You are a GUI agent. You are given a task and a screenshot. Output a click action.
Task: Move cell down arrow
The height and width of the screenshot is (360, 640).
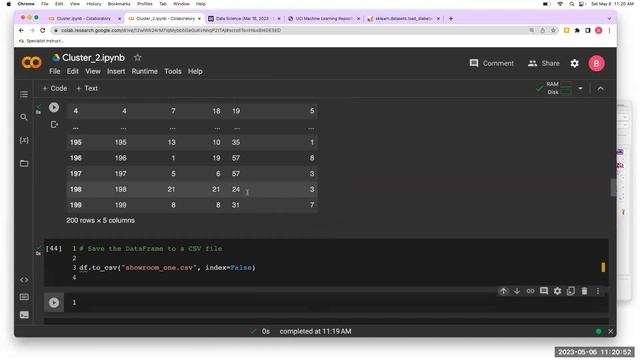pos(517,291)
